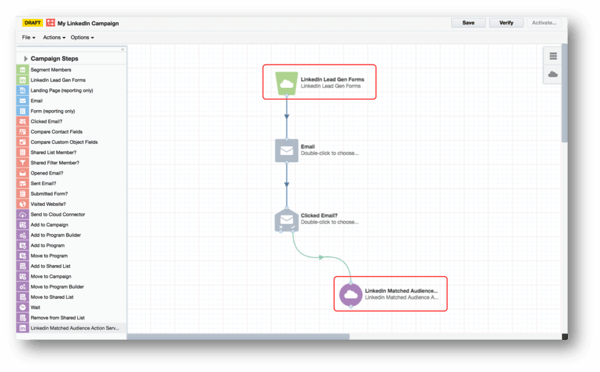600x372 pixels.
Task: Select the Move to Program icon
Action: (x=23, y=256)
